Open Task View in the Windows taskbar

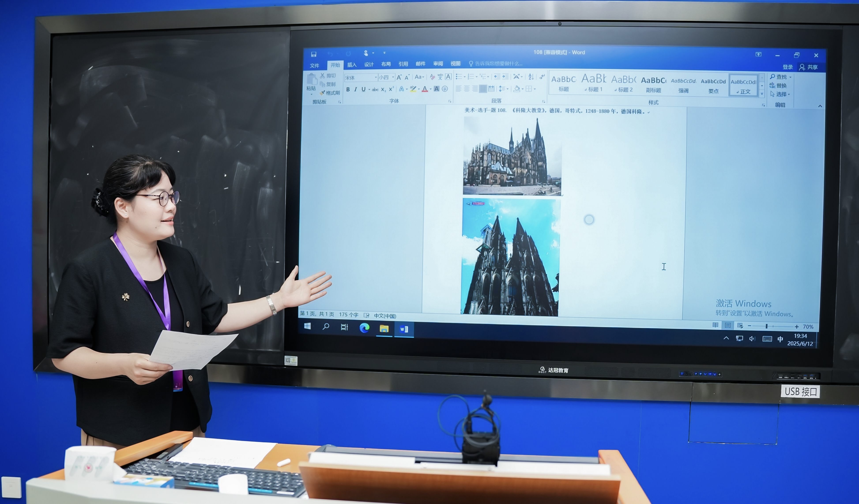point(344,327)
